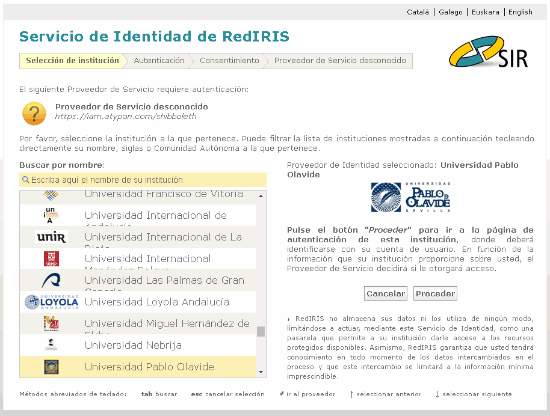Image resolution: width=550 pixels, height=416 pixels.
Task: Click the 'seleccionar siguiente' shortcut hint
Action: (x=474, y=394)
